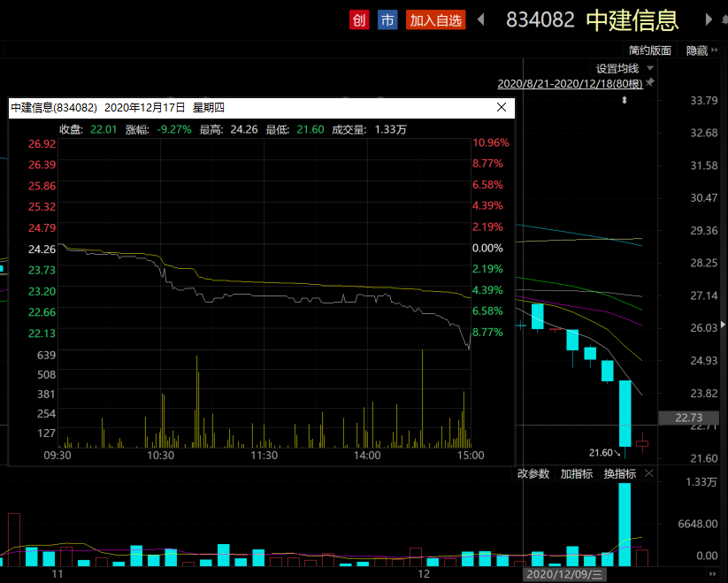The width and height of the screenshot is (728, 583).
Task: Click the tall cyan candlestick near 21.60
Action: 625,413
